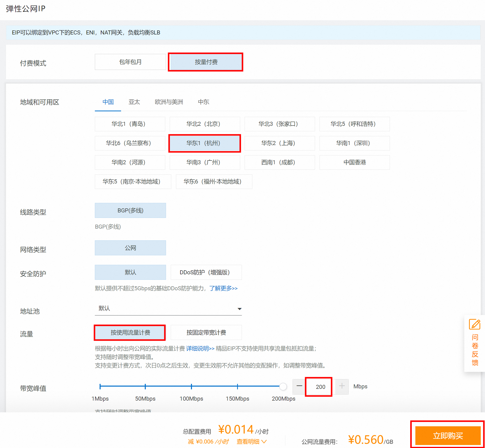This screenshot has height=448, width=485.
Task: Select 包年包月 payment mode
Action: pos(130,62)
